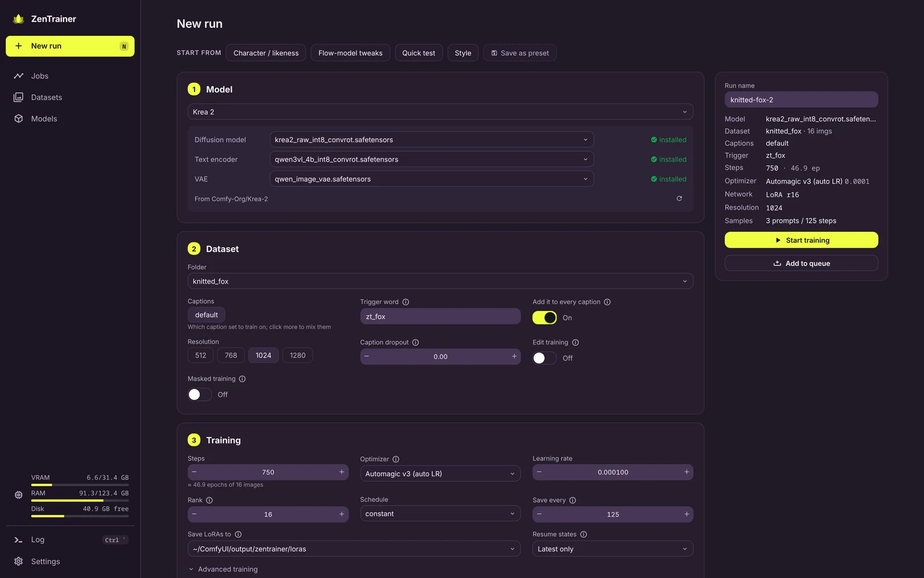Show info icon for Rank
The image size is (924, 578).
pyautogui.click(x=209, y=500)
